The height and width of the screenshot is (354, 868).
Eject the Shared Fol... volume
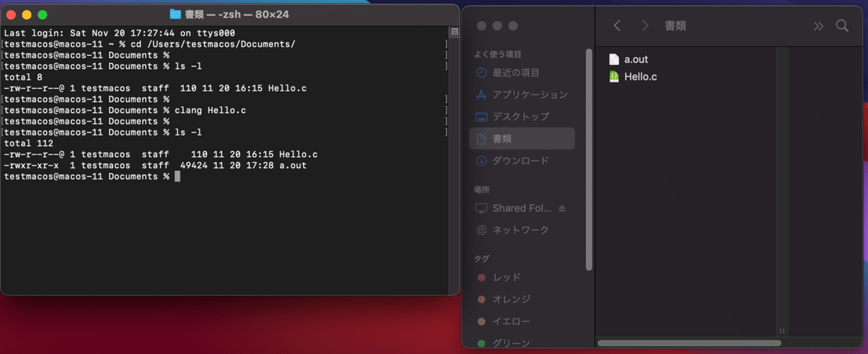point(563,208)
